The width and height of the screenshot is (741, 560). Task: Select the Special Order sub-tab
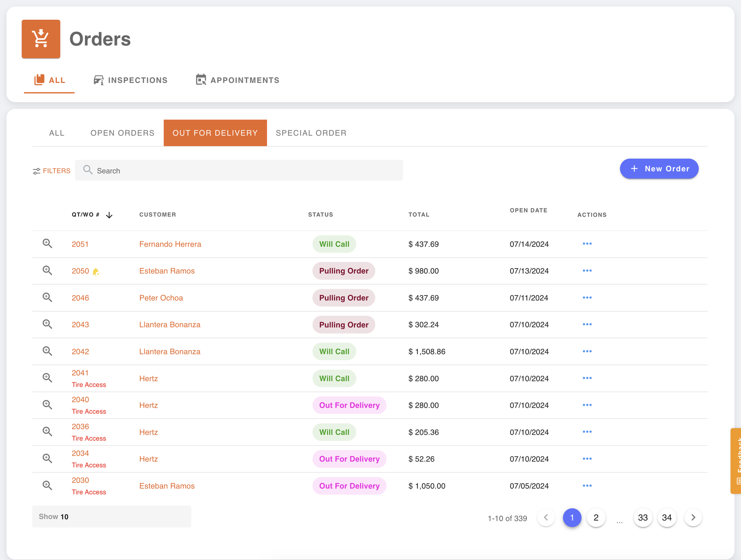[311, 133]
